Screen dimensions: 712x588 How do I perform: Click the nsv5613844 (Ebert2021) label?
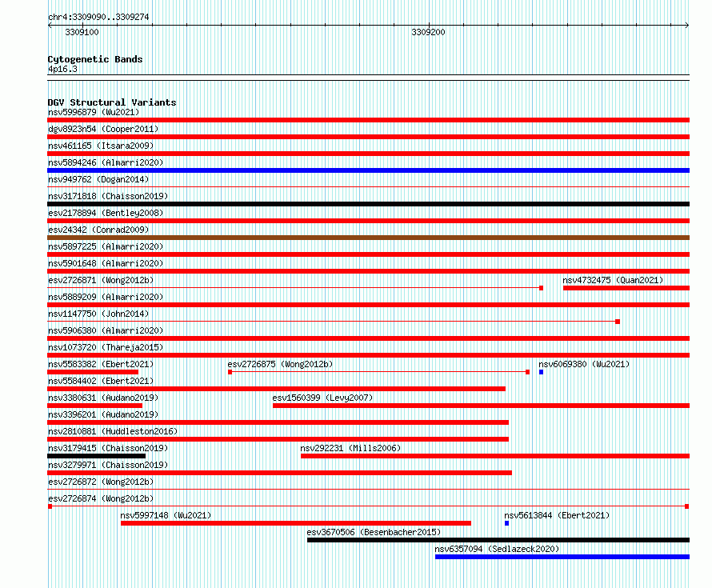557,515
